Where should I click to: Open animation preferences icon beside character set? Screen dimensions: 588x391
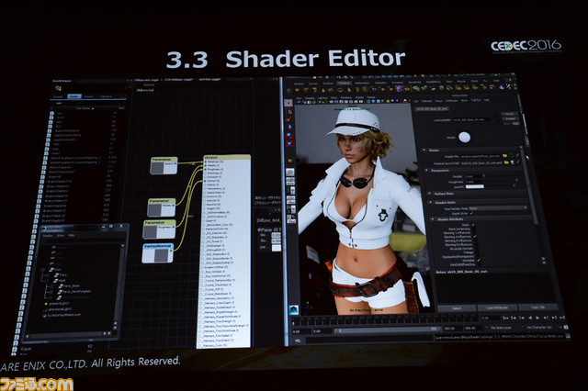pos(566,327)
